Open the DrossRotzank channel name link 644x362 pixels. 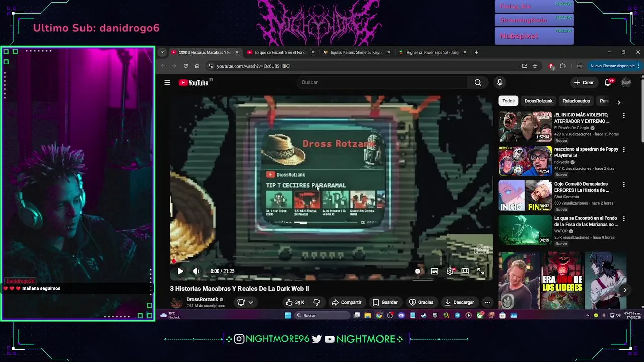coord(202,299)
